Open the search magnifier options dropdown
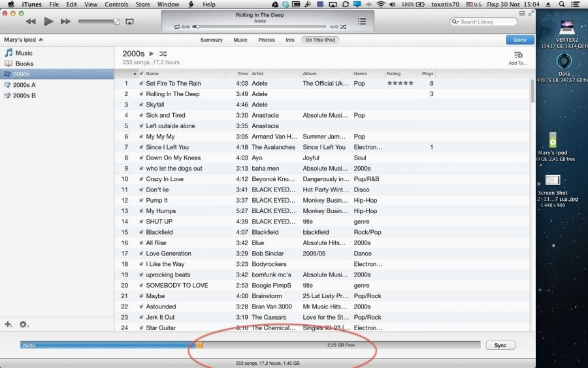588x368 pixels. pos(455,22)
